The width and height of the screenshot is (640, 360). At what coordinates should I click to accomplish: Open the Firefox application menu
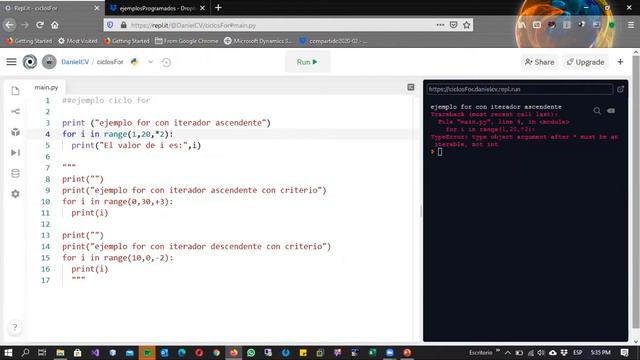pyautogui.click(x=631, y=25)
